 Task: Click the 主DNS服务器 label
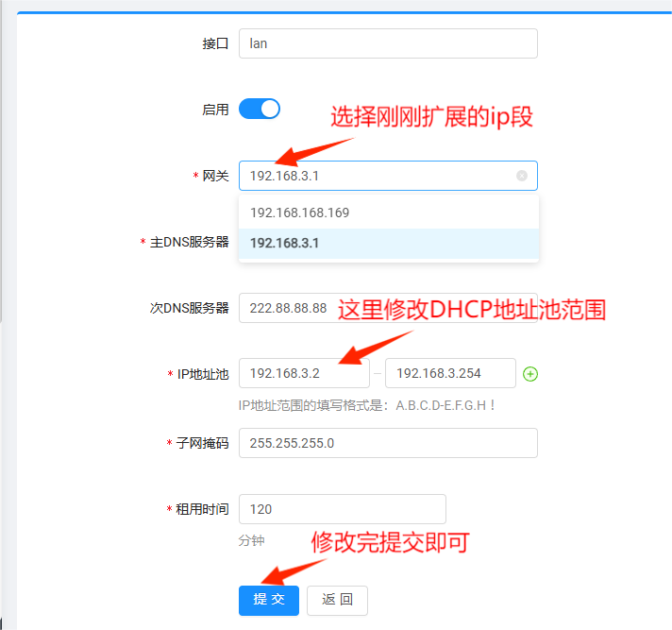[x=190, y=242]
